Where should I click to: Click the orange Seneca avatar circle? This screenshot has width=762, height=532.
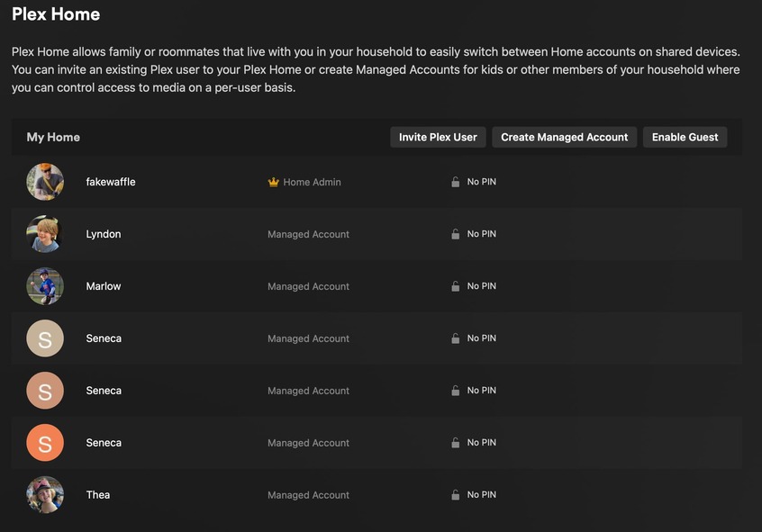tap(45, 443)
